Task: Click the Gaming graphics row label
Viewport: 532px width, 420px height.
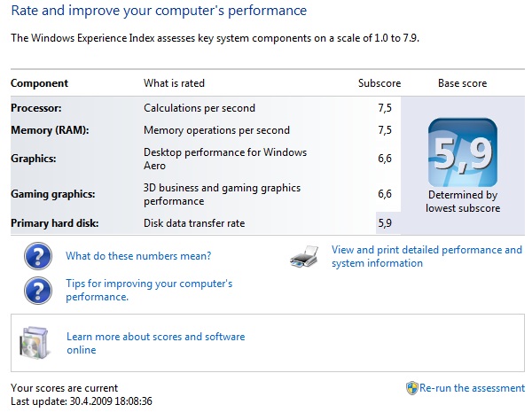Action: tap(53, 194)
